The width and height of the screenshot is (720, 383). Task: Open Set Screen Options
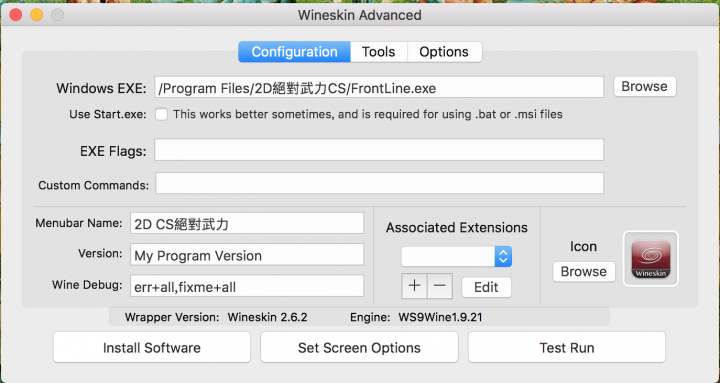pos(359,347)
